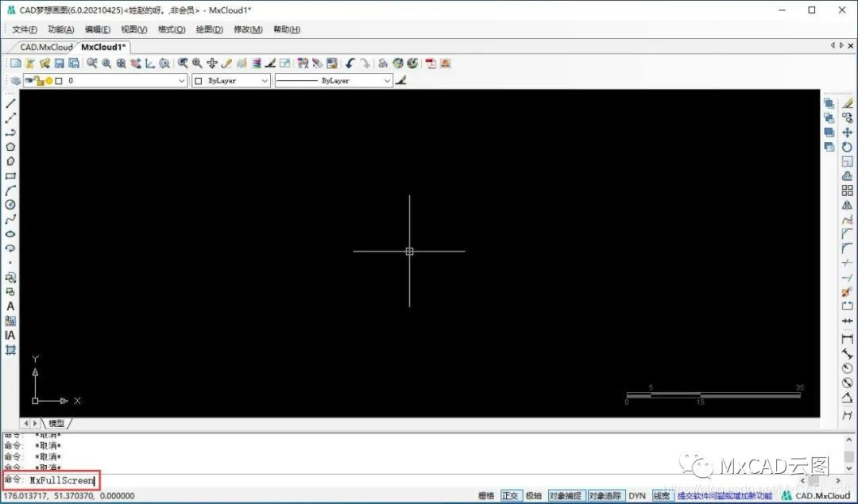Image resolution: width=858 pixels, height=504 pixels.
Task: Click the tab scroll right arrow at top right
Action: point(841,46)
